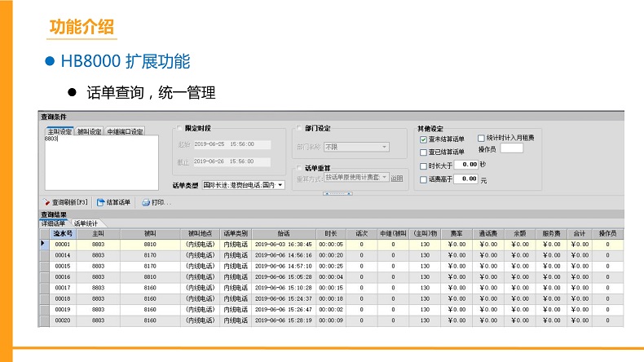The height and width of the screenshot is (362, 644).
Task: Click the 起始 date-time field
Action: pyautogui.click(x=232, y=144)
